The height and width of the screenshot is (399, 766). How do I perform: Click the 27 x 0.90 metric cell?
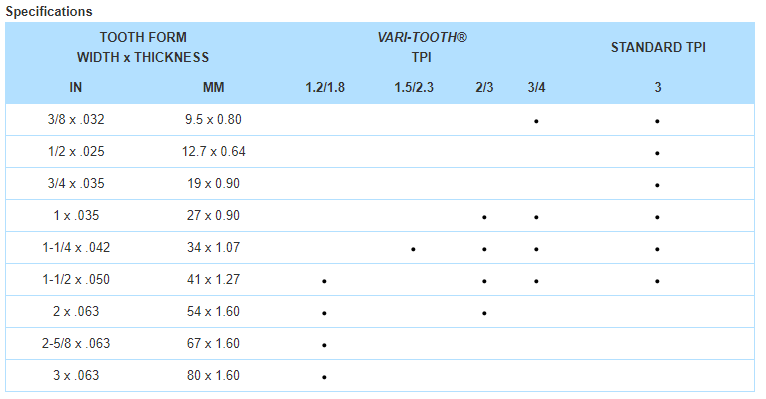(213, 215)
